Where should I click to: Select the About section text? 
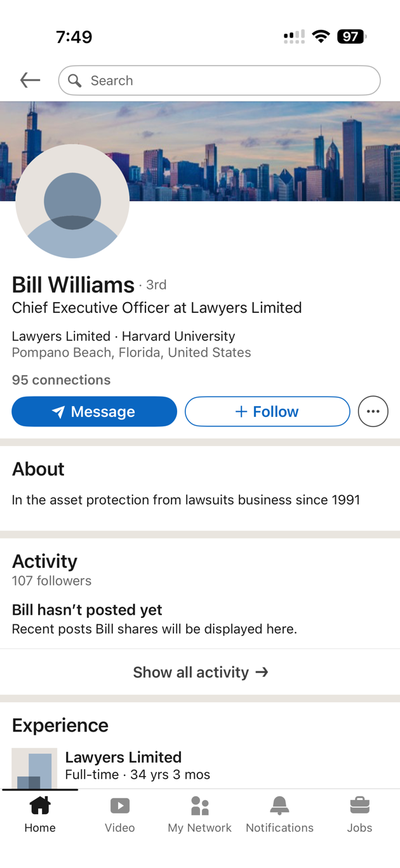click(185, 499)
